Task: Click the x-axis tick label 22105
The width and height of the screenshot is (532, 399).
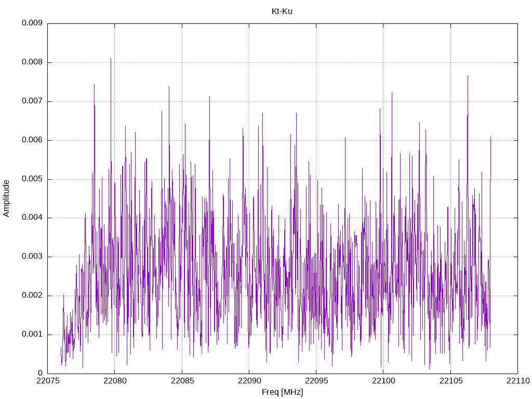Action: pos(450,381)
